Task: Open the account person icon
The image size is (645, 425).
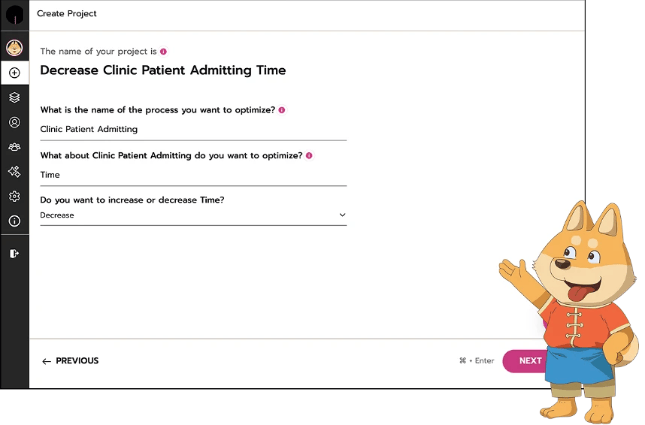Action: 14,123
